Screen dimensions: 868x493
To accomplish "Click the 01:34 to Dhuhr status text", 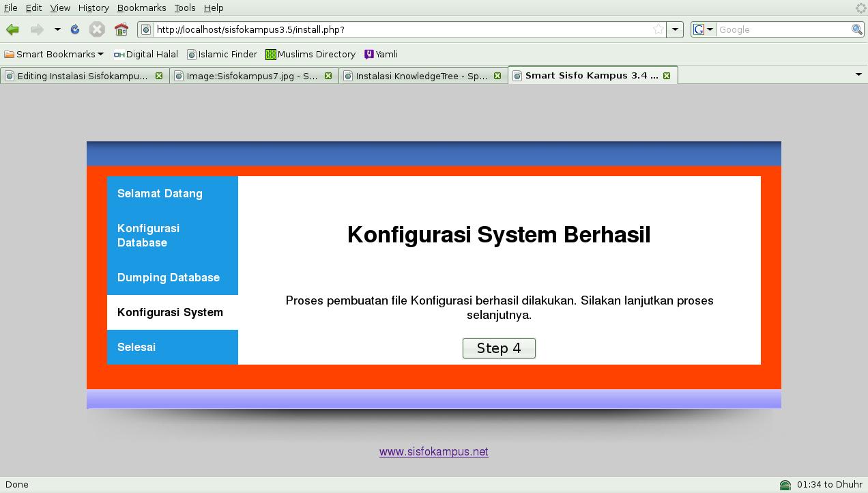I will 830,484.
